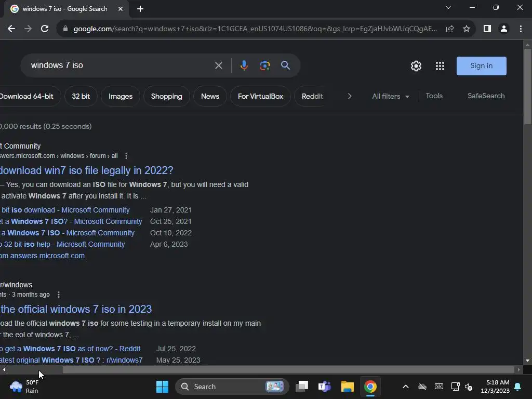Open more from answers.microsoft.com link
The height and width of the screenshot is (399, 532).
pyautogui.click(x=43, y=256)
